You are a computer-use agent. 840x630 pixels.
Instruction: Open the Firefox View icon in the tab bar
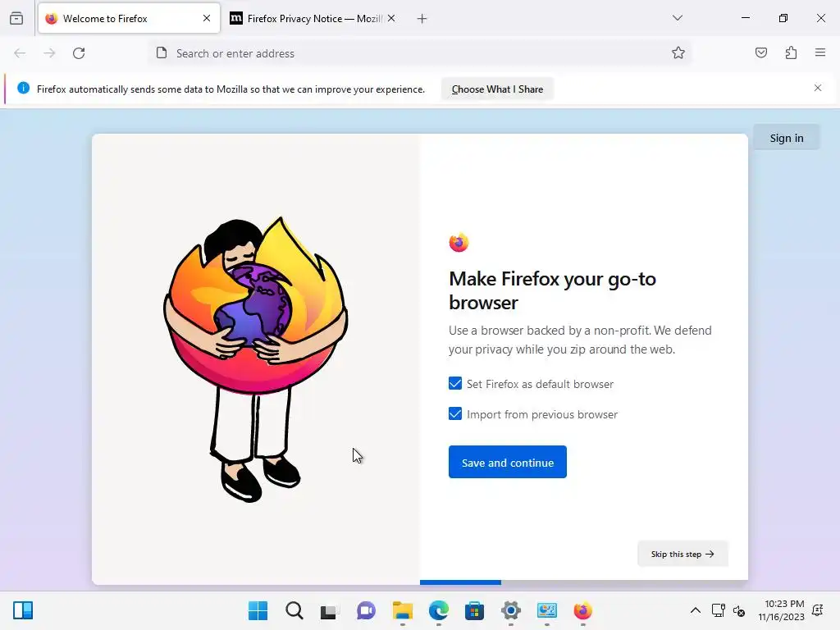click(x=16, y=19)
